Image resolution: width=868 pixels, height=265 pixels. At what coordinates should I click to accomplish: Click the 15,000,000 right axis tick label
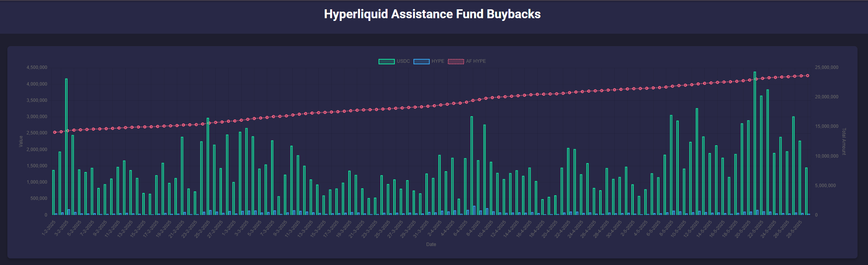click(x=827, y=126)
